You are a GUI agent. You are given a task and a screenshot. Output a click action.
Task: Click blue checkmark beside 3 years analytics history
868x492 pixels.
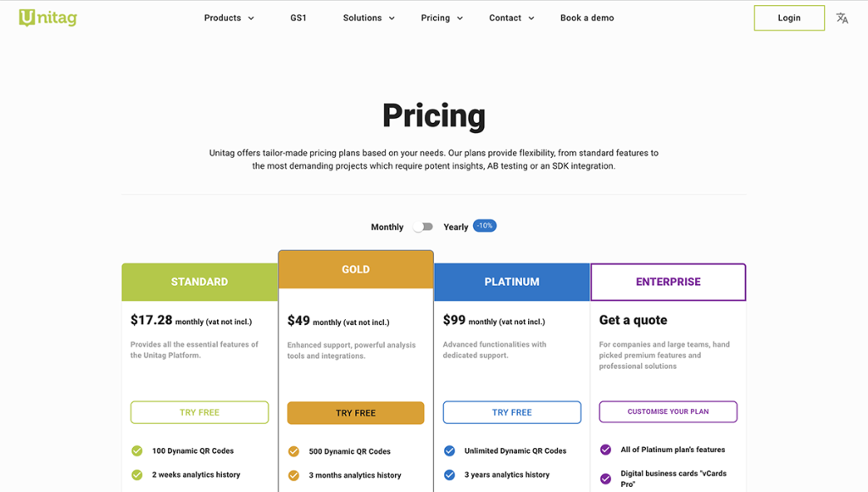coord(451,475)
